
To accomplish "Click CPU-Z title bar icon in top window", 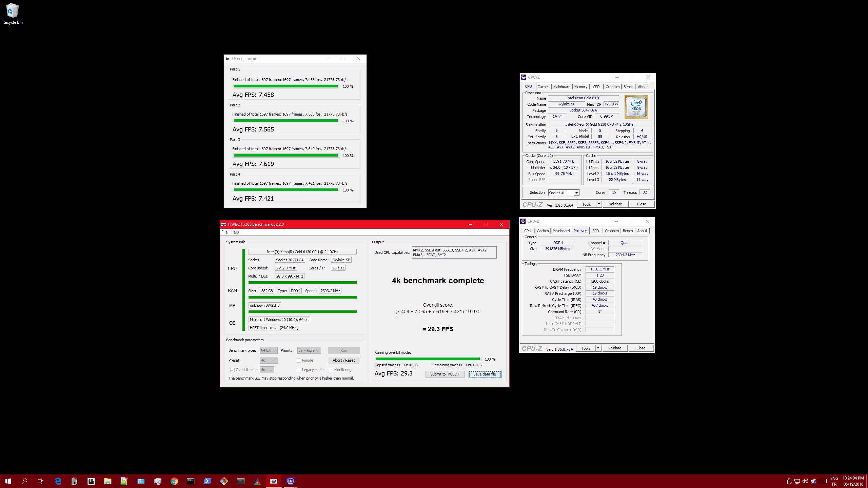I will click(524, 77).
